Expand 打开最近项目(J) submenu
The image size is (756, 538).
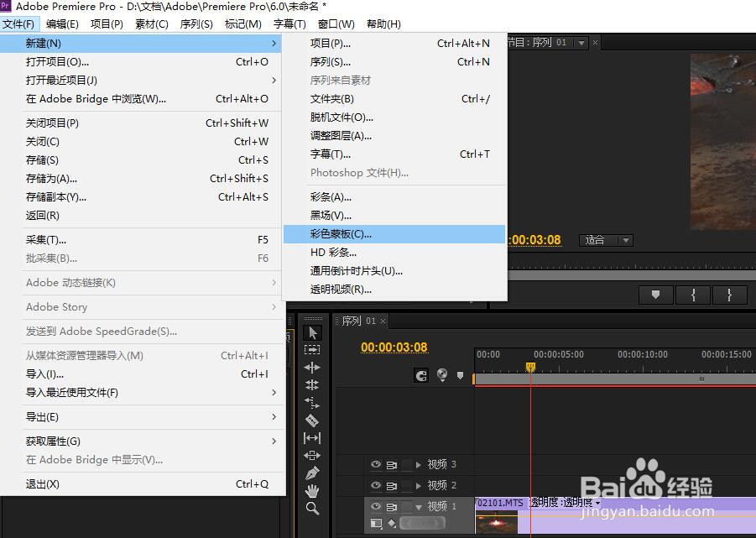click(x=143, y=80)
